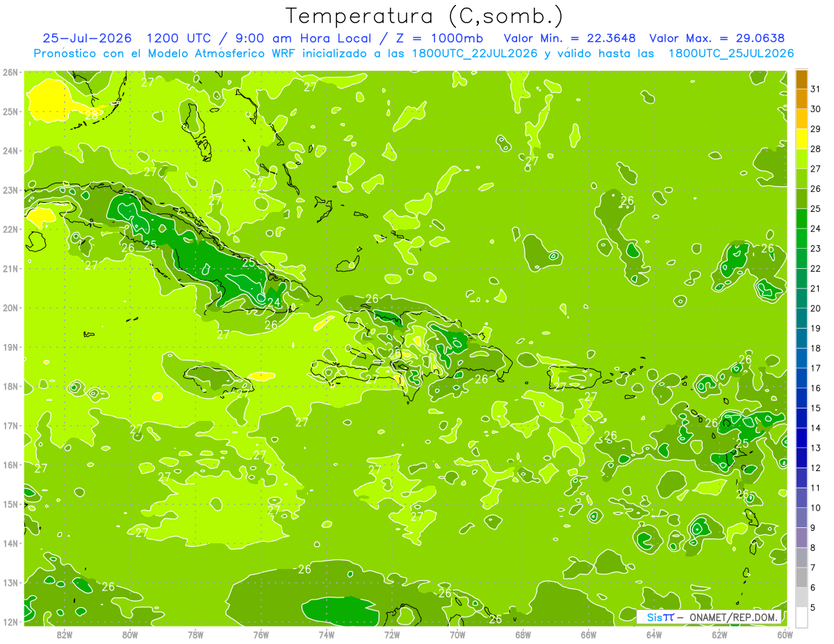Screen dimensions: 834x644
Task: Click the '24' contour label over eastern Cuba
Action: (274, 303)
